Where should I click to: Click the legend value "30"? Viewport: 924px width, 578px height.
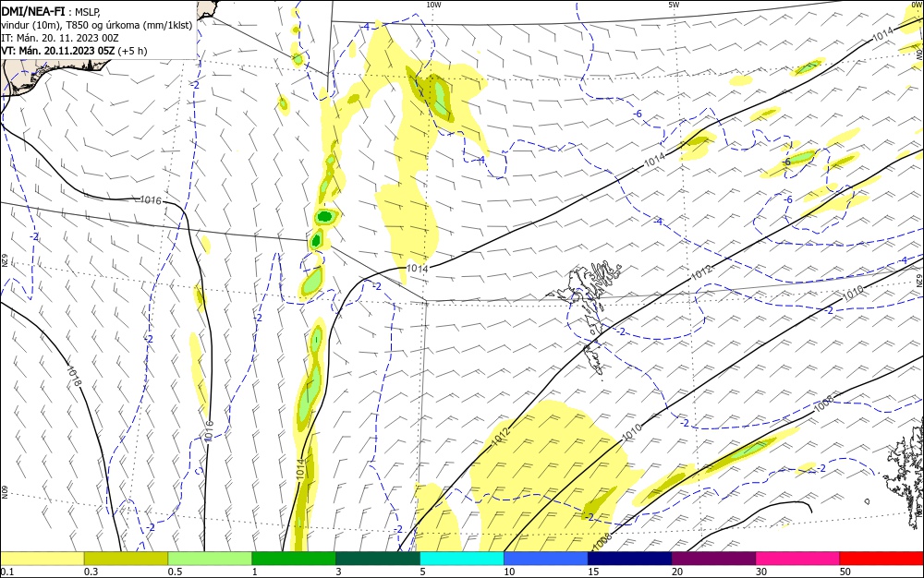pyautogui.click(x=761, y=572)
